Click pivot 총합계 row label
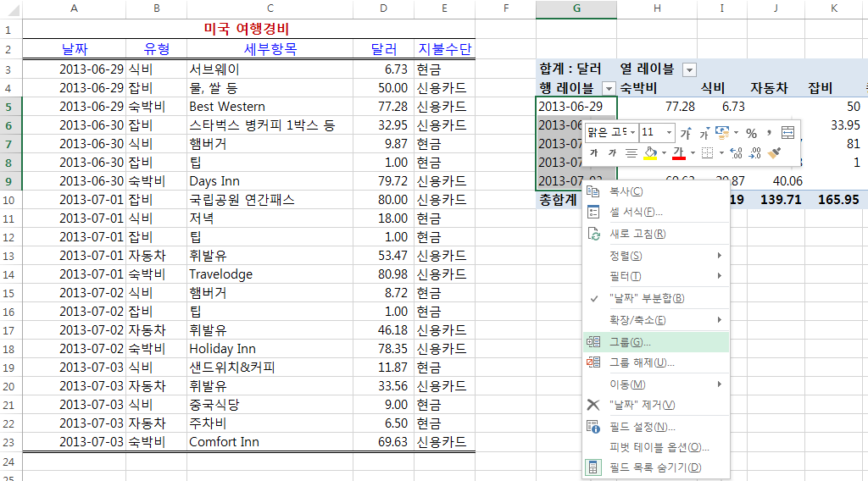This screenshot has height=481, width=868. 558,200
